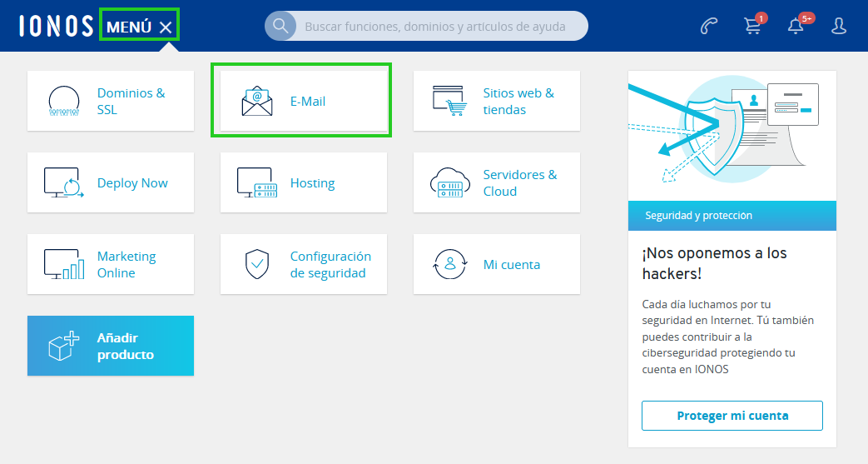
Task: Click the IONOS logo
Action: pyautogui.click(x=56, y=26)
